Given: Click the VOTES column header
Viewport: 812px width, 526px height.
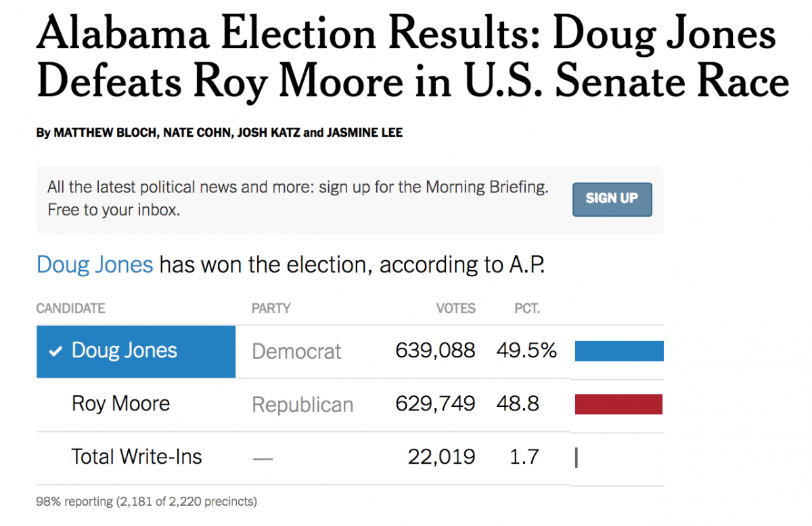Looking at the screenshot, I should (x=455, y=309).
